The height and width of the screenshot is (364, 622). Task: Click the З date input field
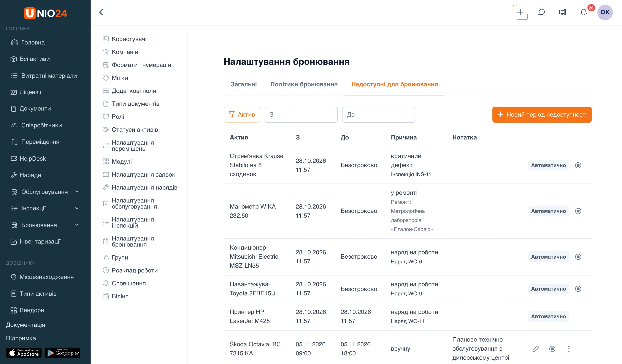pyautogui.click(x=301, y=114)
